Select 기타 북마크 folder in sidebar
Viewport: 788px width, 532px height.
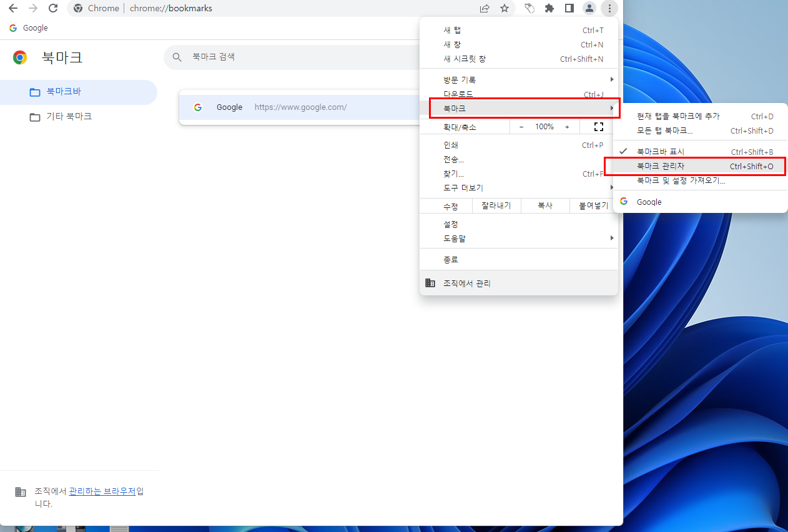(x=79, y=117)
